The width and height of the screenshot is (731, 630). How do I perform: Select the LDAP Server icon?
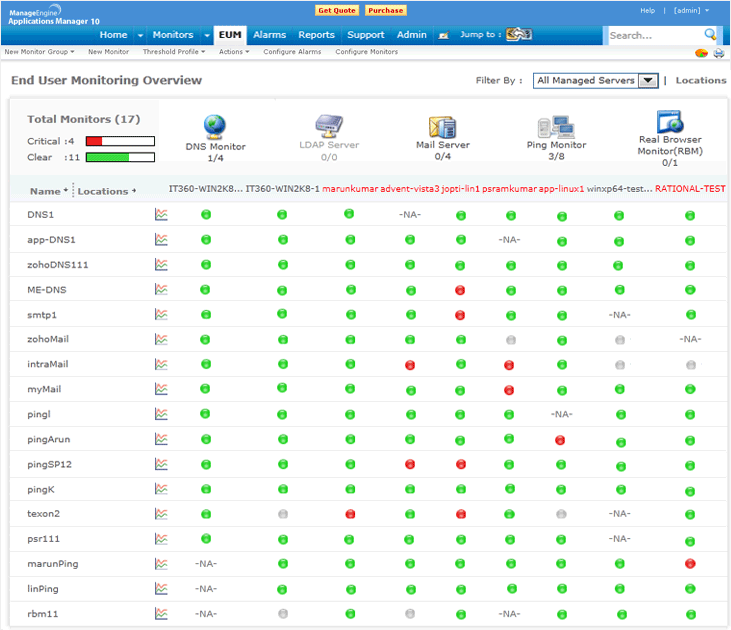coord(329,126)
